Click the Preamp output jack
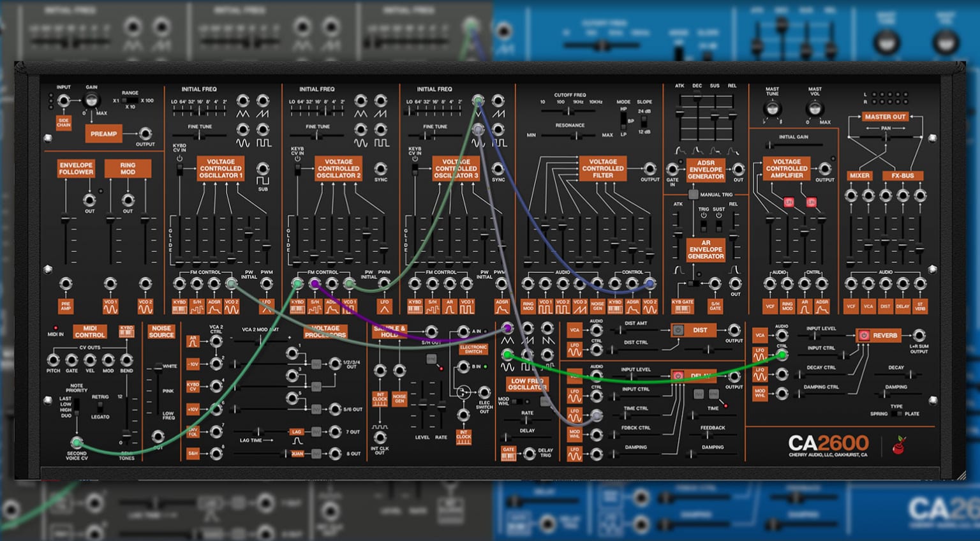The width and height of the screenshot is (980, 541). (145, 133)
